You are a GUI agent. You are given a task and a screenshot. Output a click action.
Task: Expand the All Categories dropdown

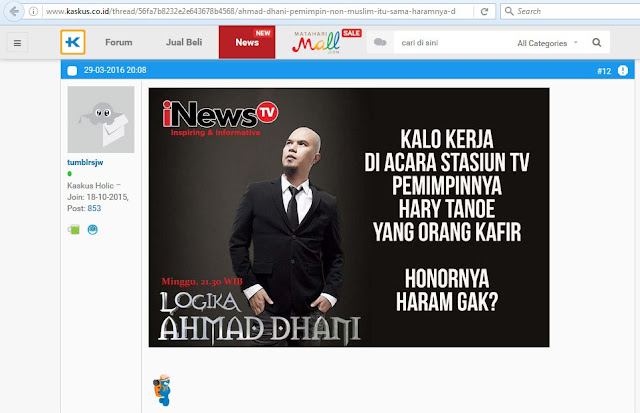[x=547, y=43]
